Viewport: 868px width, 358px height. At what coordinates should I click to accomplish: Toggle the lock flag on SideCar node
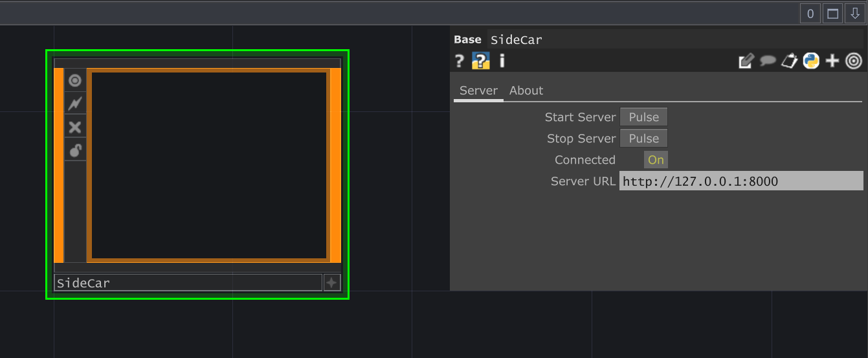click(75, 150)
